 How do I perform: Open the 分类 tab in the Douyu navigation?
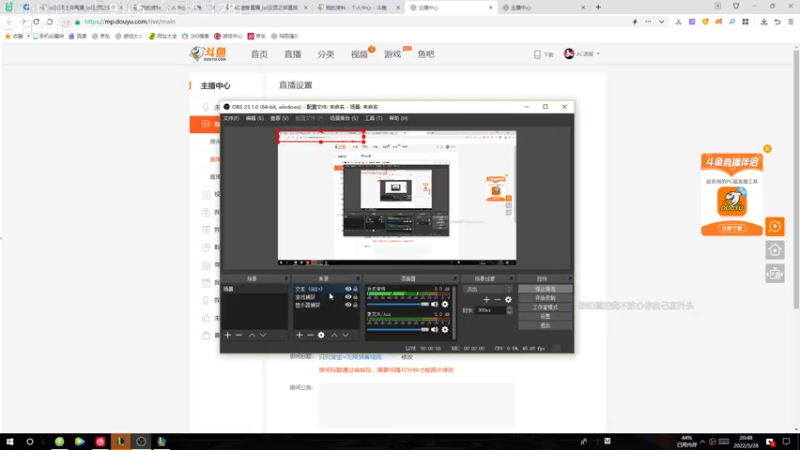(326, 54)
